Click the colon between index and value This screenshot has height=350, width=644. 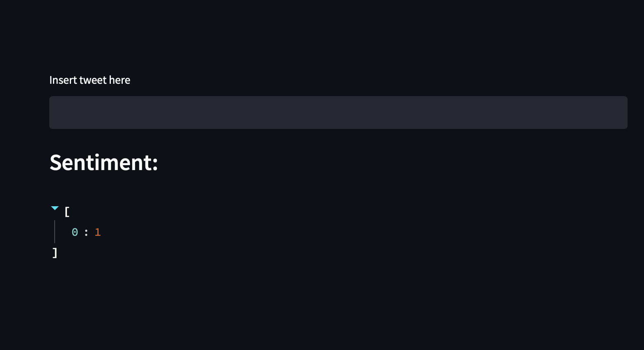[x=86, y=233]
